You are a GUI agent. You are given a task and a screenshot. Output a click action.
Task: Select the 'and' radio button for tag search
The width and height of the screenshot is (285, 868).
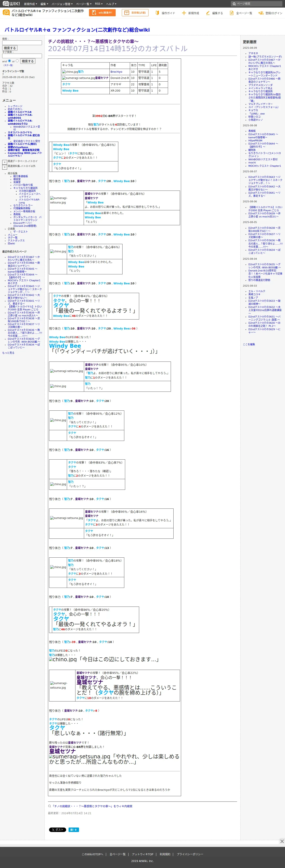coord(9,61)
